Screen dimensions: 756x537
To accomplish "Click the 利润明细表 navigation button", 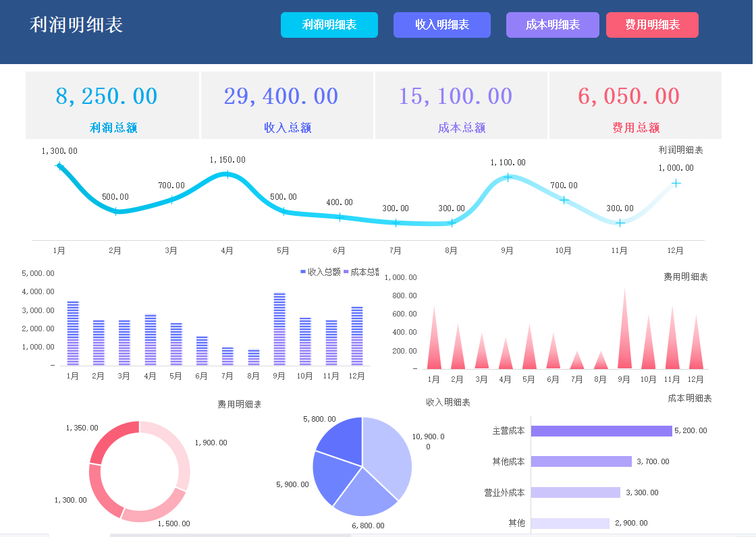I will coord(329,24).
